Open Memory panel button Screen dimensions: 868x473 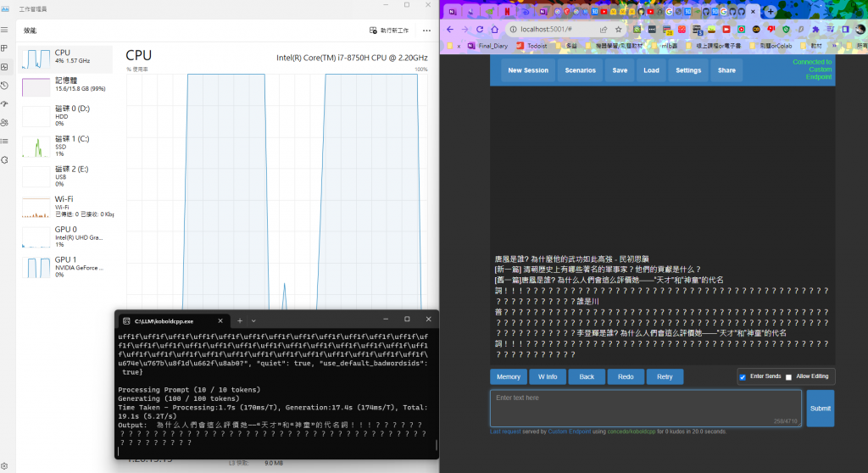point(509,376)
